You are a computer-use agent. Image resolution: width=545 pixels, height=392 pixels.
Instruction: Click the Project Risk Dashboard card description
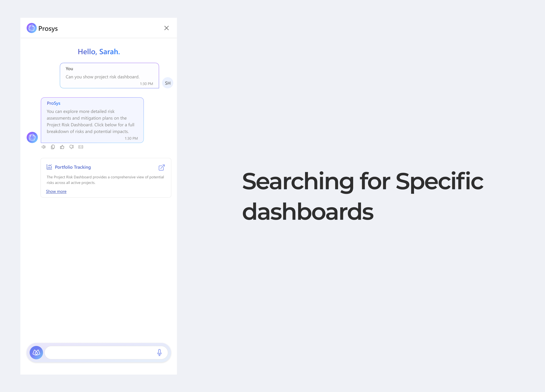coord(105,180)
